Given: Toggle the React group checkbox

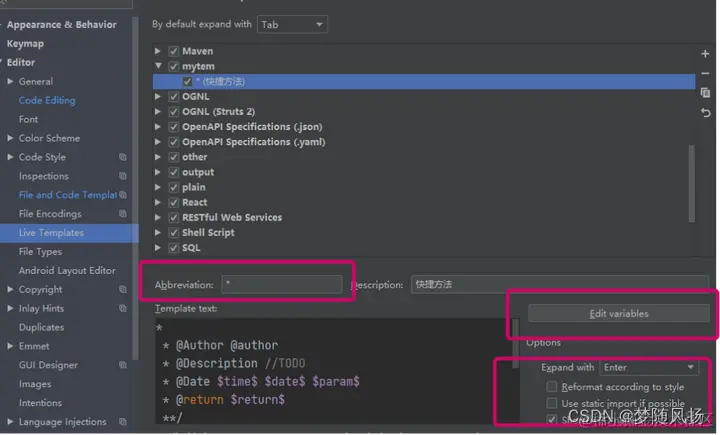Looking at the screenshot, I should click(174, 202).
